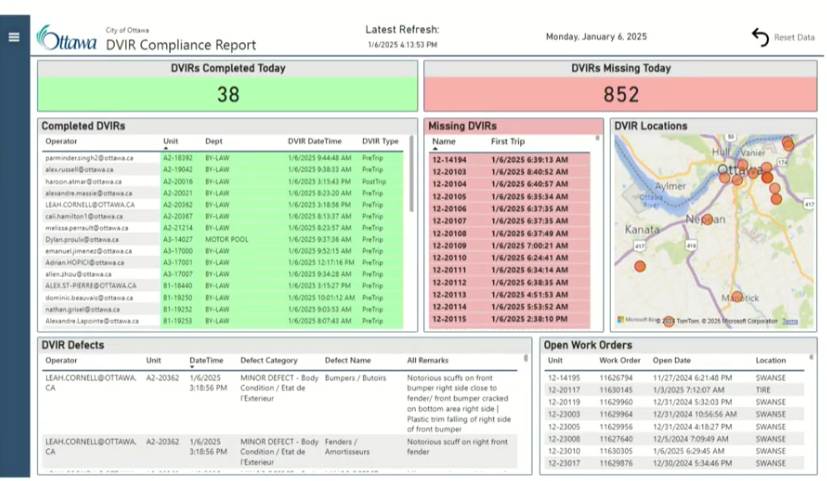
Task: Click the DVIR Defects scrollbar
Action: [525, 358]
